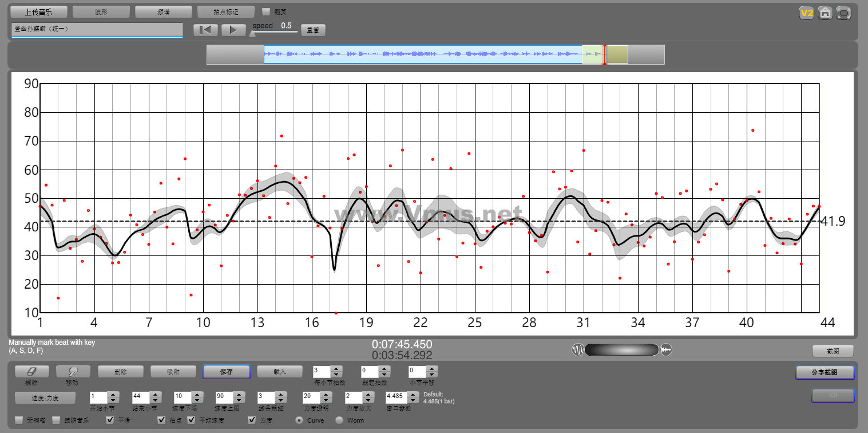This screenshot has height=433, width=868.
Task: Enable the 无嘀嗒 checkbox
Action: (19, 420)
